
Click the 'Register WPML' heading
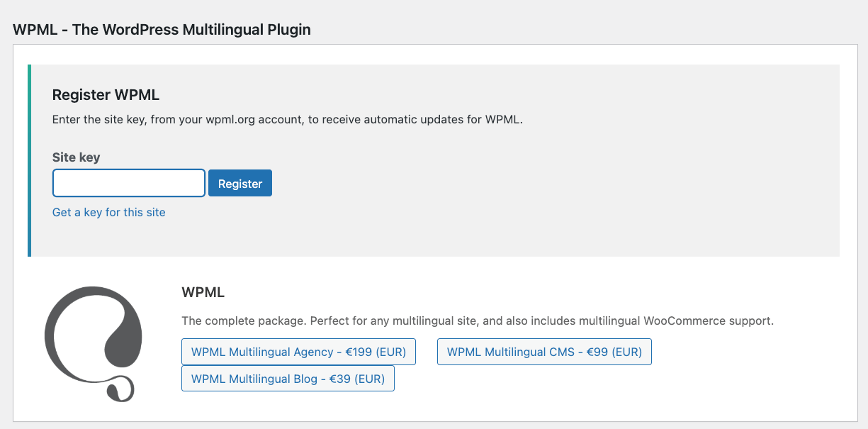coord(106,95)
